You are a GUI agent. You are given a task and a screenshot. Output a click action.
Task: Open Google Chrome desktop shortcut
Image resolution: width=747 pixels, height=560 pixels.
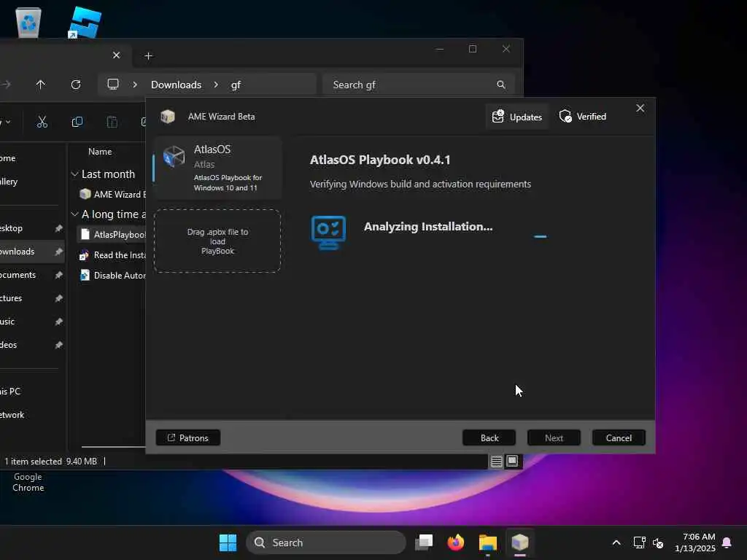[28, 482]
